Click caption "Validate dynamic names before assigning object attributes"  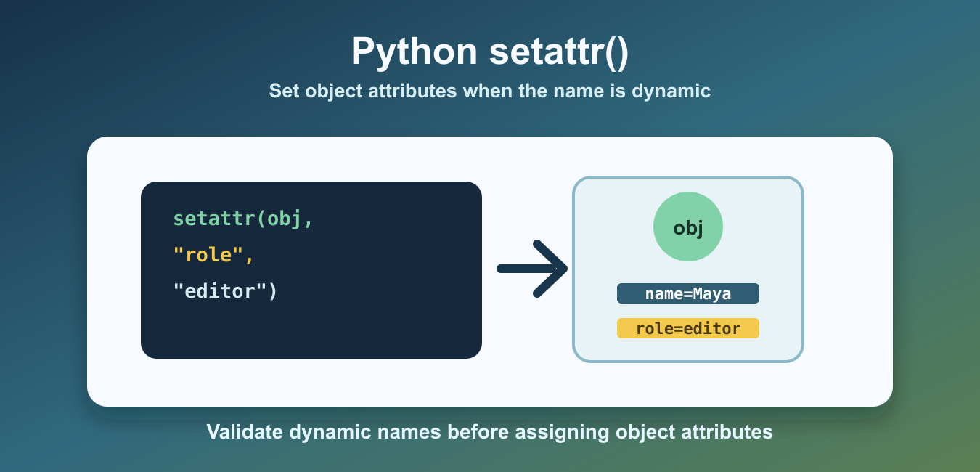(x=490, y=432)
